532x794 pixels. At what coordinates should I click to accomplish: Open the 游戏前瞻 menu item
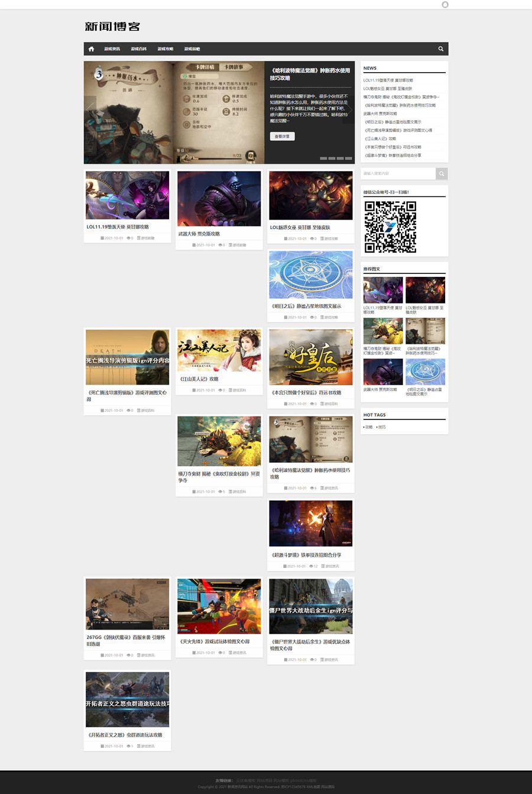192,49
